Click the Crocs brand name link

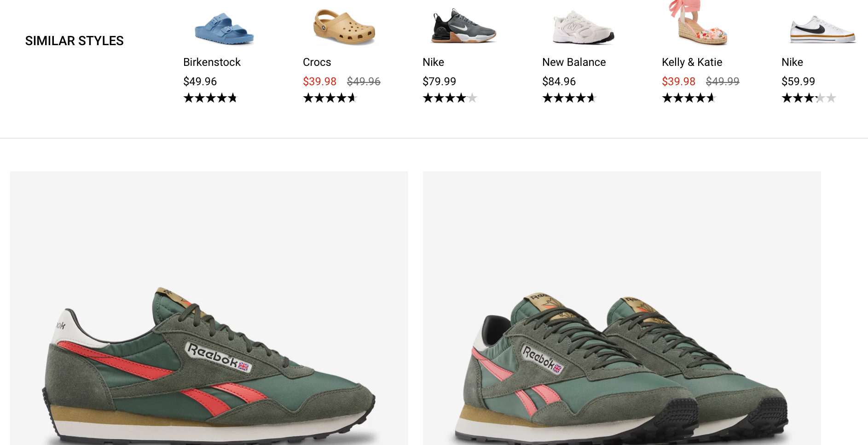coord(317,62)
